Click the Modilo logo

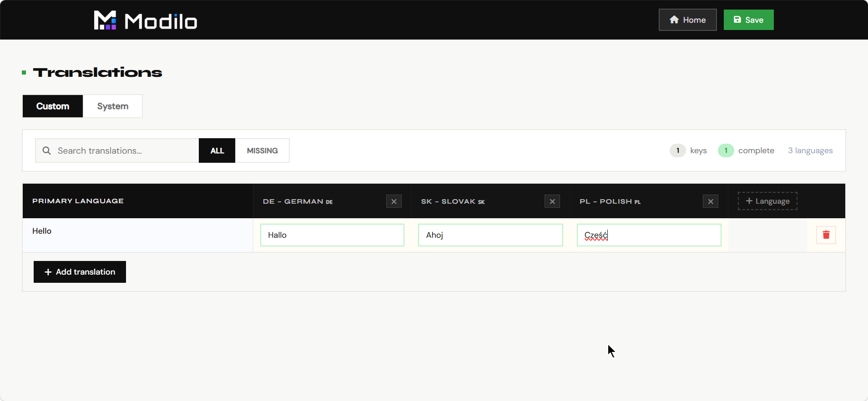point(146,20)
